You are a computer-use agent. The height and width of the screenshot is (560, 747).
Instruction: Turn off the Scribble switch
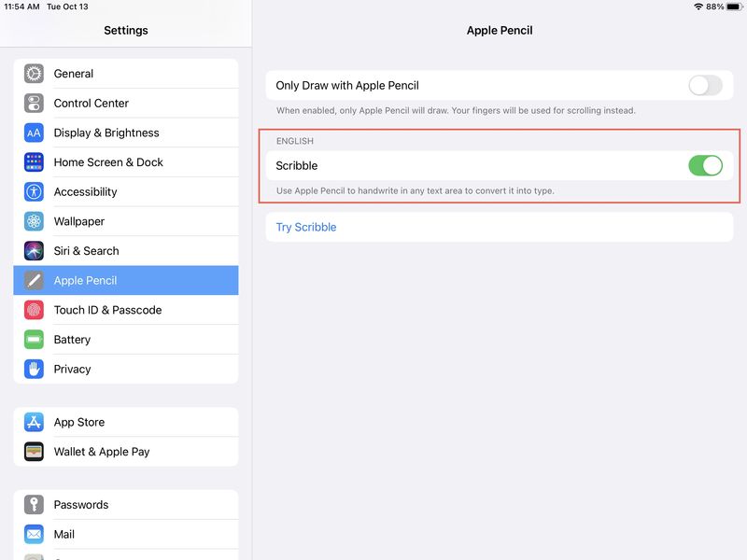[705, 166]
